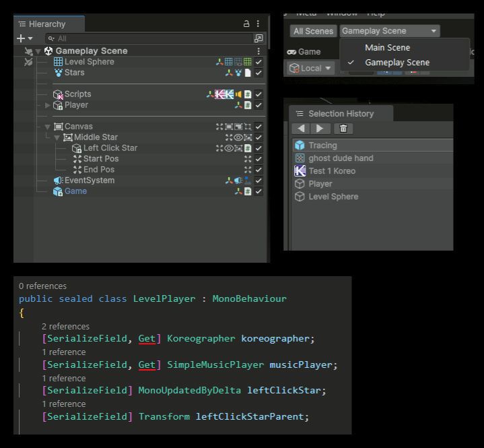Click the eye component icon on Middle Star row
The width and height of the screenshot is (484, 448).
coord(238,137)
